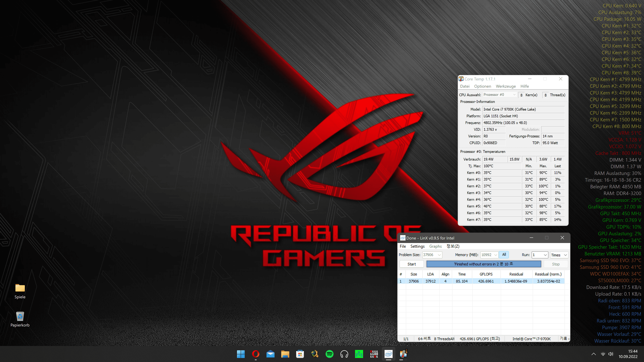
Task: Open the Datei menu in Core Temp
Action: tap(465, 86)
